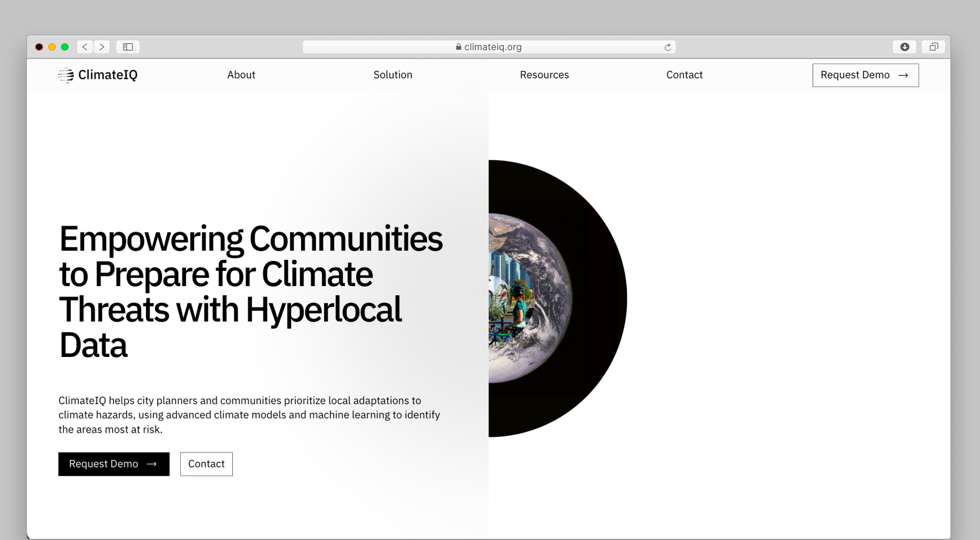Image resolution: width=980 pixels, height=540 pixels.
Task: Show the tab overview icon
Action: tap(933, 47)
